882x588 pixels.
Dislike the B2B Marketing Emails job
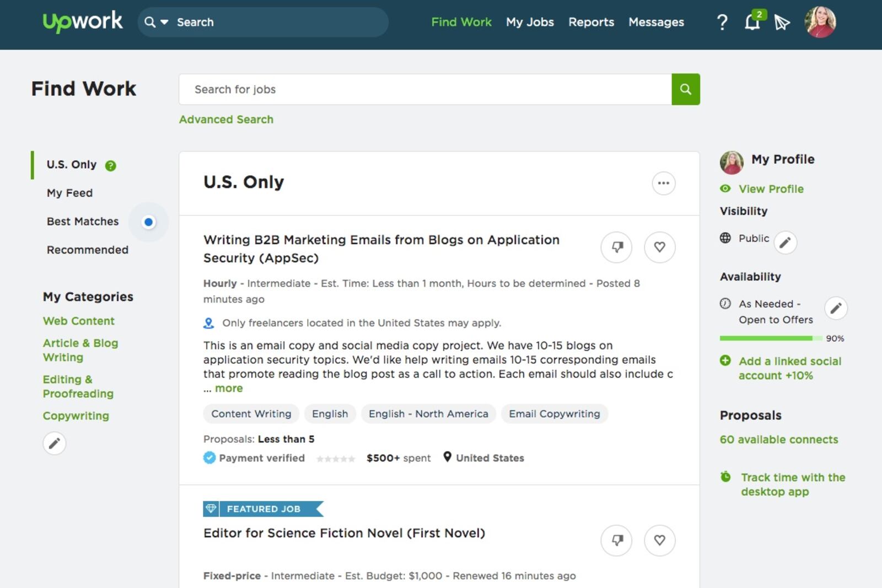[616, 247]
